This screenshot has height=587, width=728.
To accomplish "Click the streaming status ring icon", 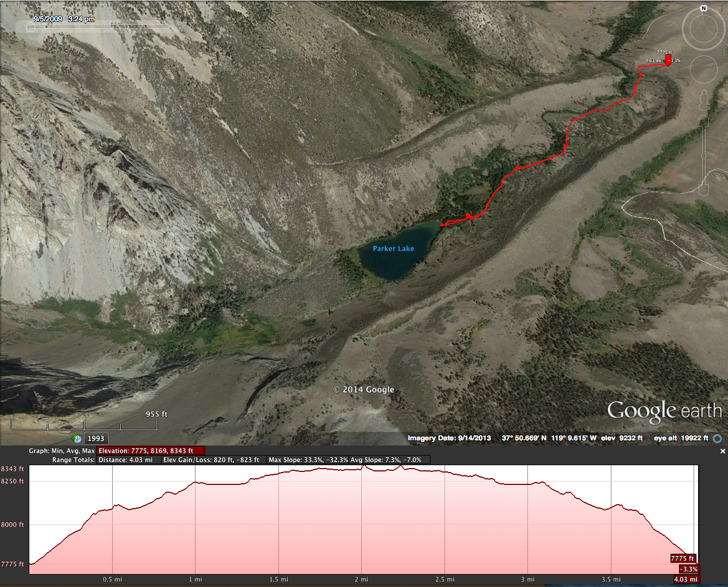I will [717, 438].
